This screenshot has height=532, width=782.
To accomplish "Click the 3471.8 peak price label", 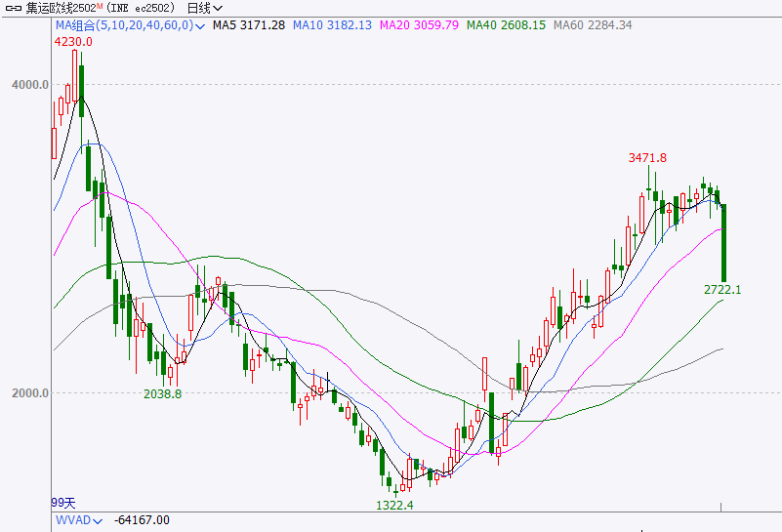I will (647, 157).
